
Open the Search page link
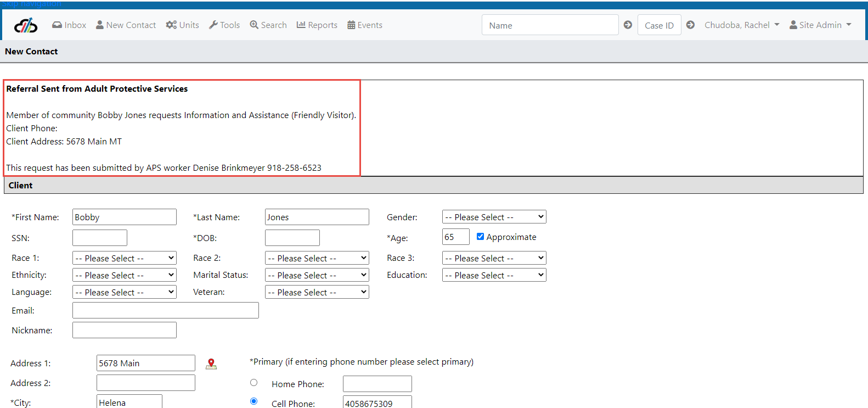(x=268, y=25)
